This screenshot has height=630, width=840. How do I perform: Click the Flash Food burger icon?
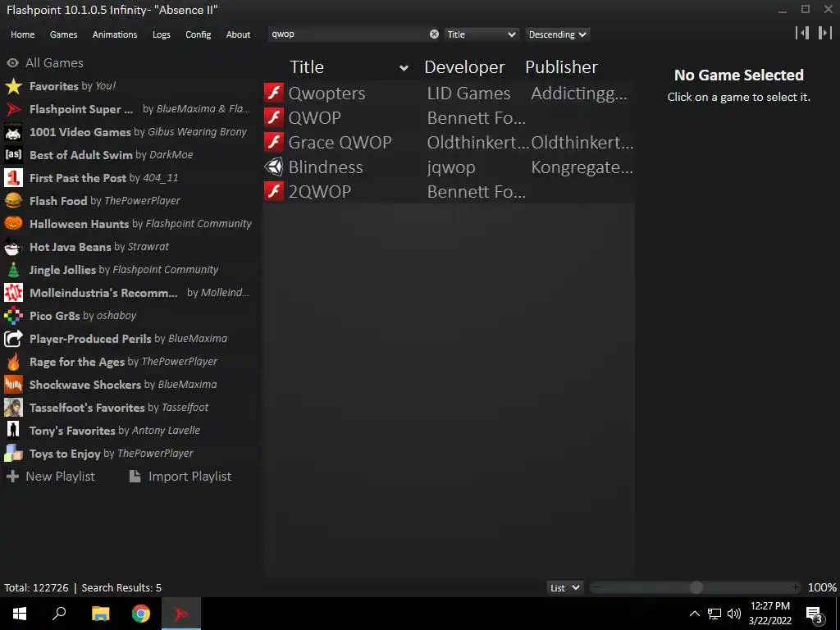(13, 201)
